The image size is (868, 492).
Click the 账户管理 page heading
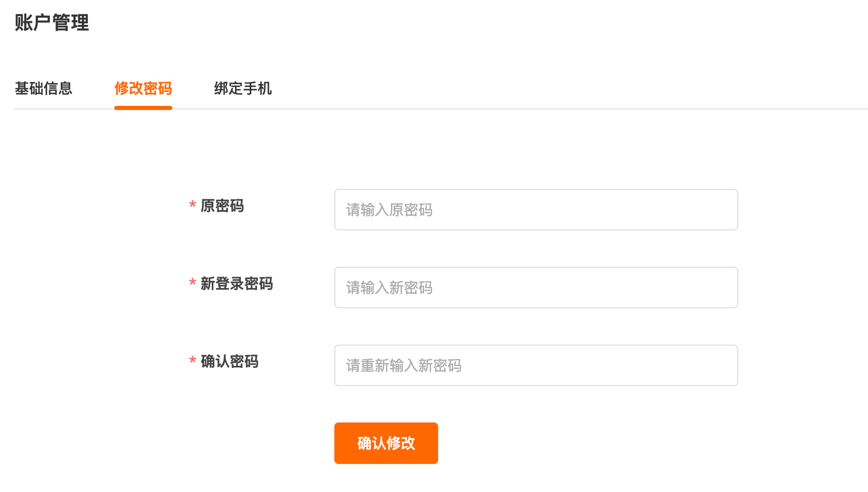(52, 23)
